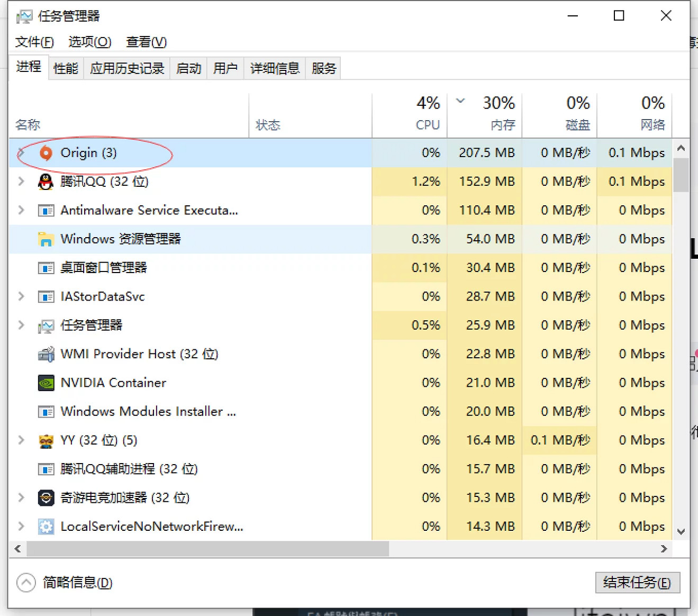Open the 查看 menu
Viewport: 698px width, 616px height.
click(x=146, y=42)
